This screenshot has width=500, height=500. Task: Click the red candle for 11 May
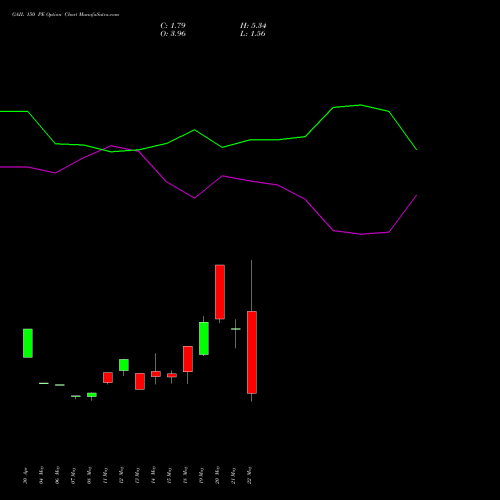click(x=108, y=378)
